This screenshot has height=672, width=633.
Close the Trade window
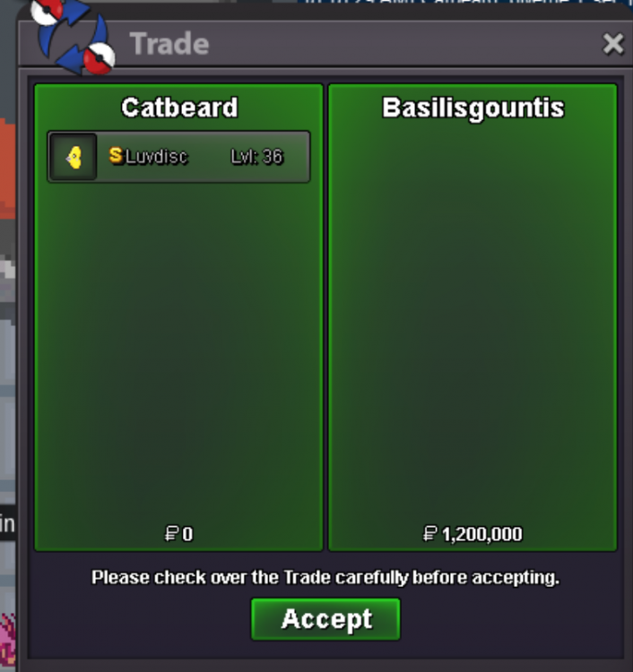click(x=613, y=44)
